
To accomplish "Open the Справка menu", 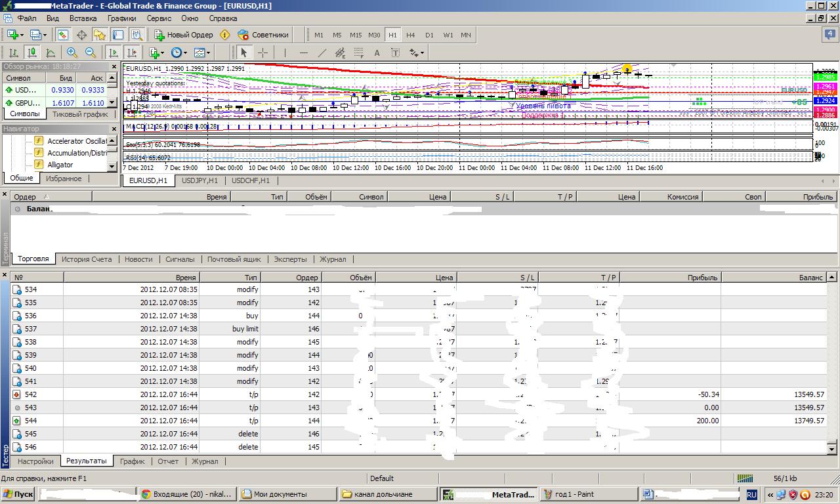I will pyautogui.click(x=223, y=18).
